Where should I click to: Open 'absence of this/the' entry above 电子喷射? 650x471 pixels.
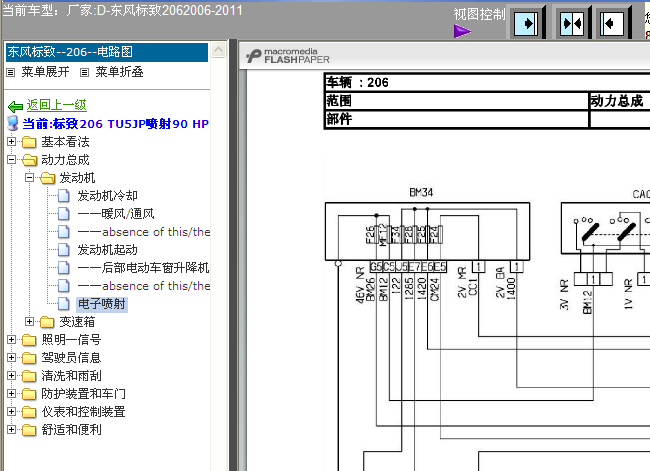[143, 286]
